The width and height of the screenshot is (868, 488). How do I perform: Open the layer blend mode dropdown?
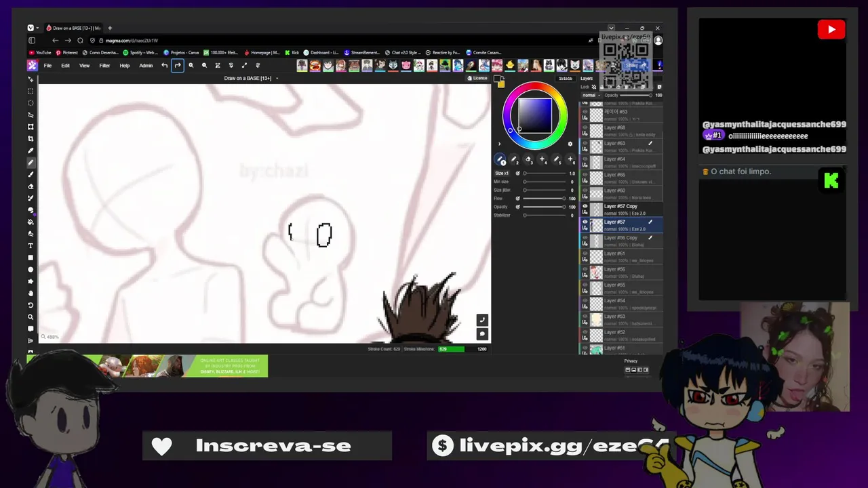[x=591, y=96]
